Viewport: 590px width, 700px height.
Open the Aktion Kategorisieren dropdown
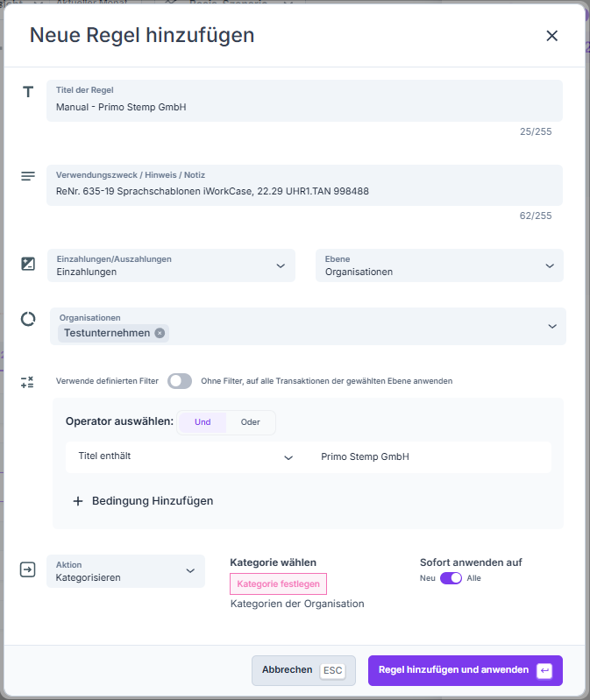click(x=125, y=571)
